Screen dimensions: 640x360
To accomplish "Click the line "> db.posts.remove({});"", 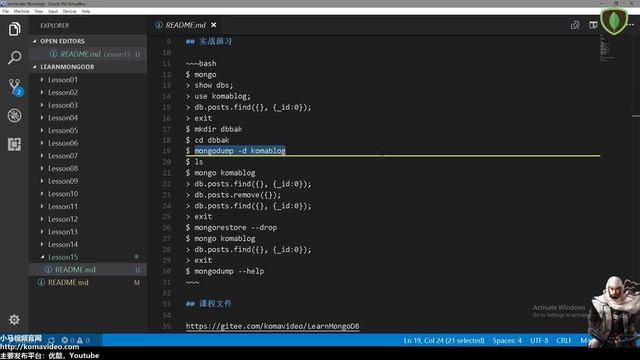I will click(x=233, y=195).
